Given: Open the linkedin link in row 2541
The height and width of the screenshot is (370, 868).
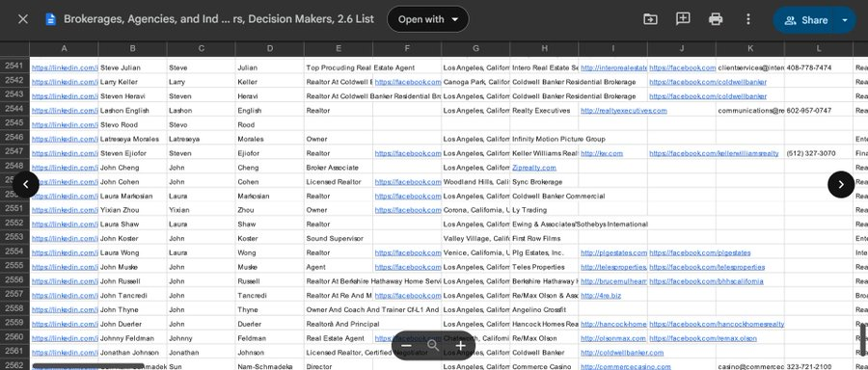Looking at the screenshot, I should point(65,68).
